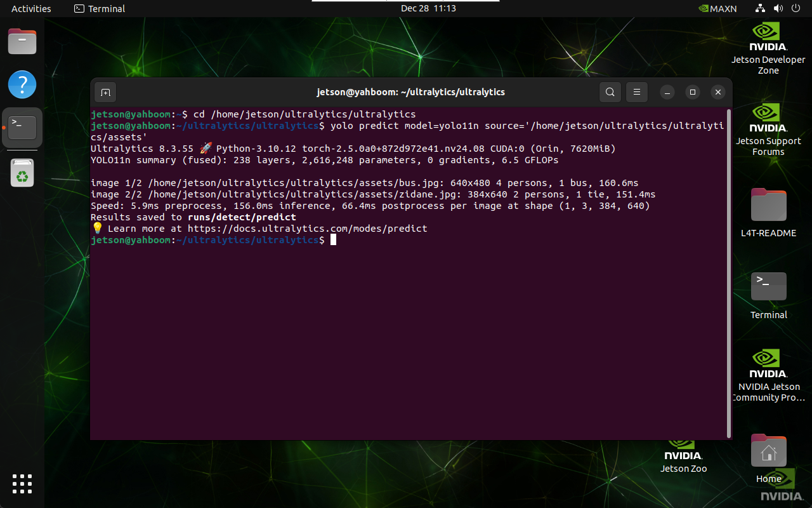
Task: Show the applications grid
Action: [x=22, y=483]
